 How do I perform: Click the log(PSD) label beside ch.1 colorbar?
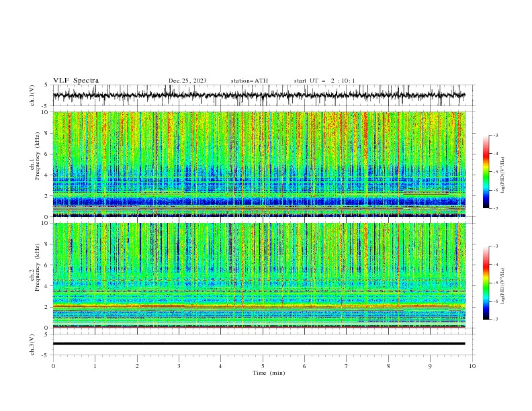point(503,175)
